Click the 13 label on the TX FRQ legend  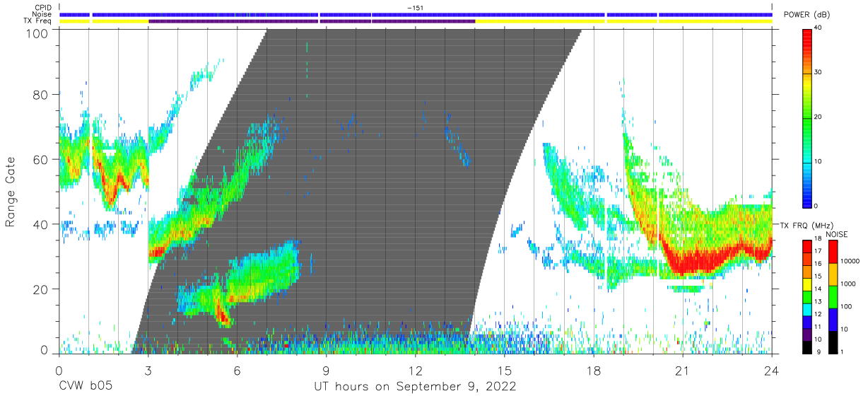(817, 301)
